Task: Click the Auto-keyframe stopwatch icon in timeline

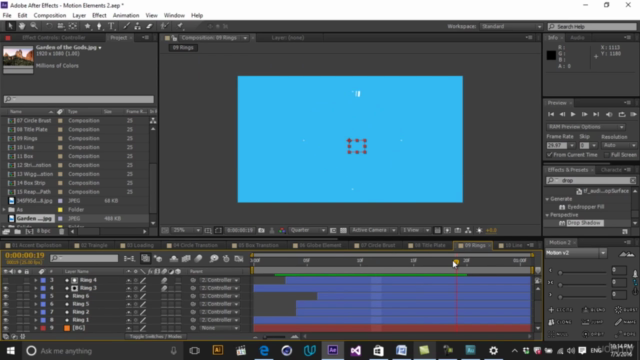Action: coord(227,258)
